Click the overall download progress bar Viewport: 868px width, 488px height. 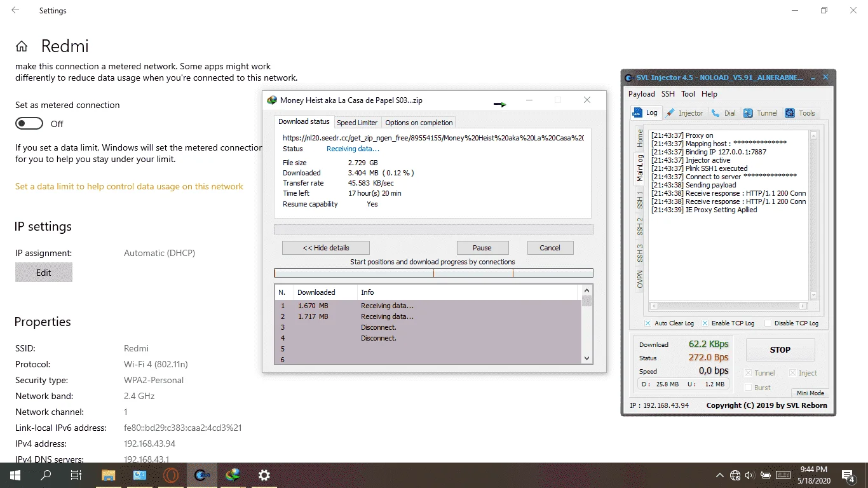click(433, 229)
